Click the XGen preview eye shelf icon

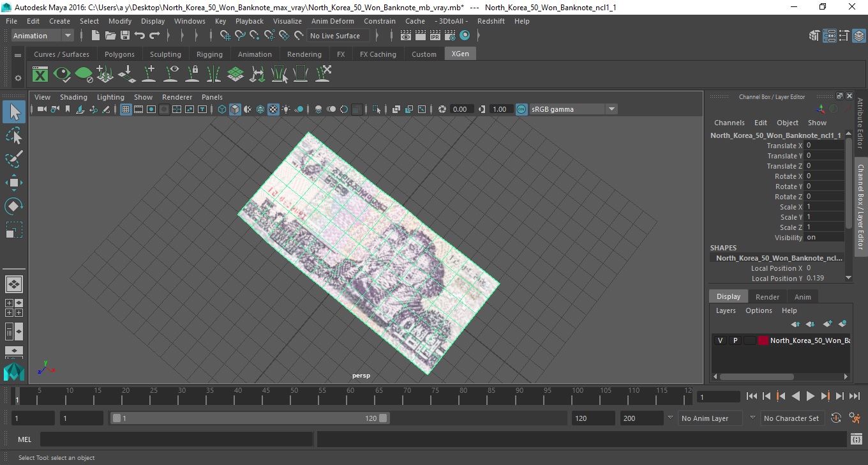point(62,74)
